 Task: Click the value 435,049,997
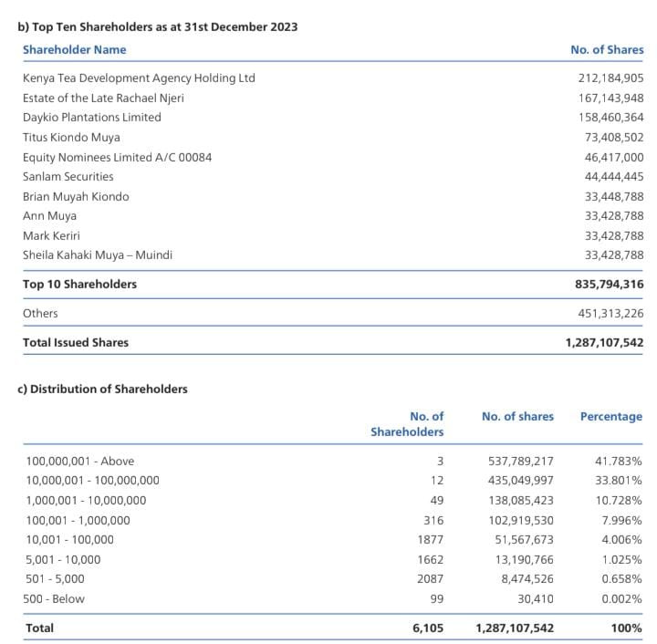click(x=520, y=481)
